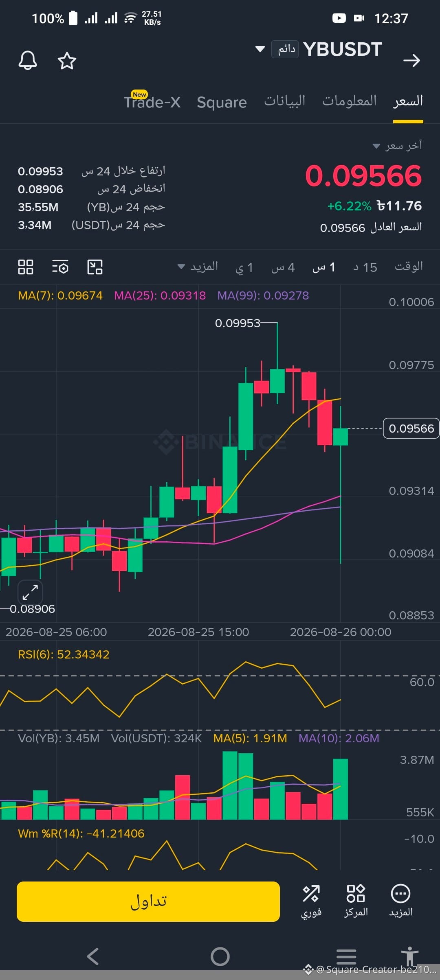
Task: Tap the Vol(YB) volume label
Action: tap(59, 738)
